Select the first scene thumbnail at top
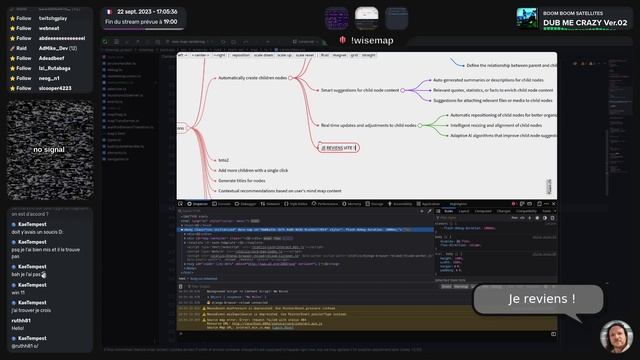The height and width of the screenshot is (360, 640). [x=337, y=18]
